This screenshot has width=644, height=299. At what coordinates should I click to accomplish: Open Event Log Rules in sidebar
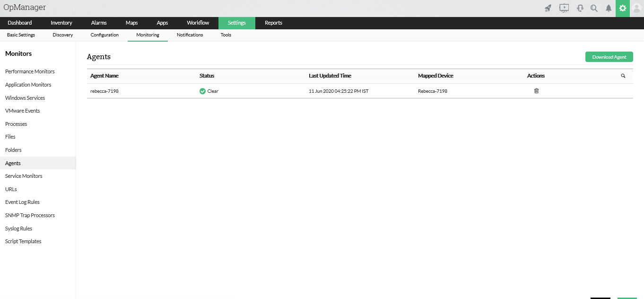[22, 202]
